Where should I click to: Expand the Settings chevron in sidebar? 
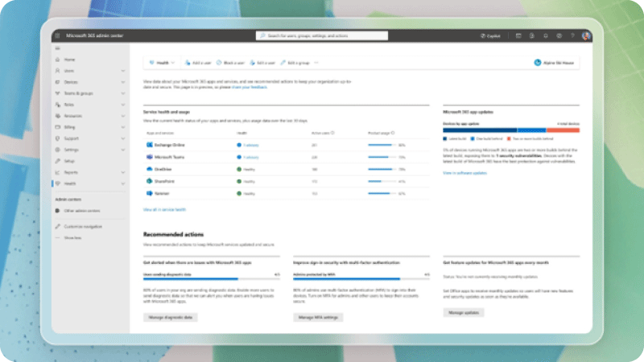(123, 150)
